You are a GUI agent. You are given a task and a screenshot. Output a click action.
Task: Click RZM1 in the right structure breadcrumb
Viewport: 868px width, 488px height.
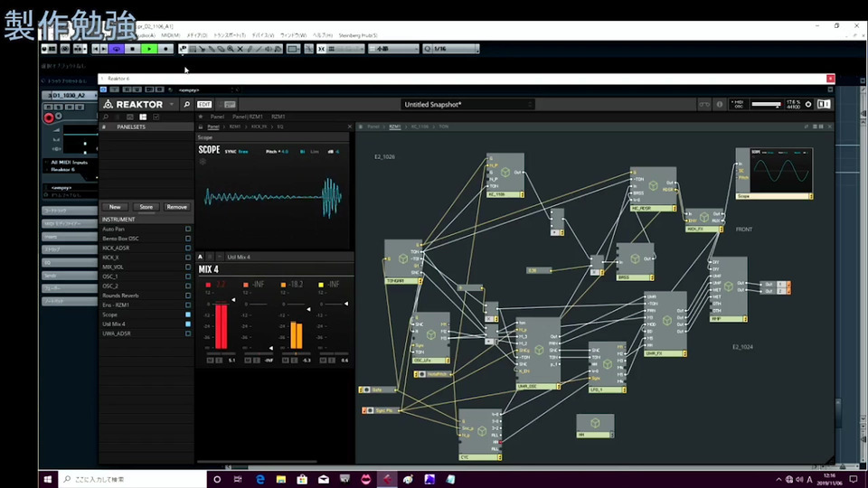(395, 127)
